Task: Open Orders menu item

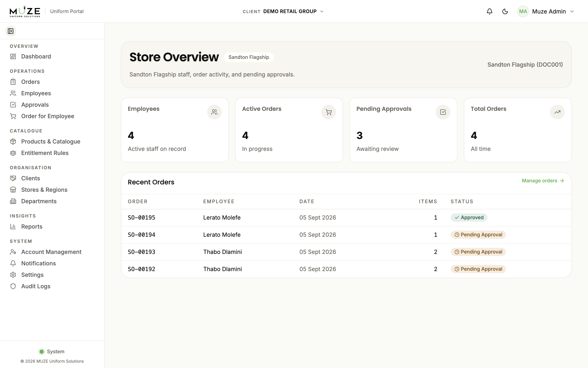Action: [30, 82]
